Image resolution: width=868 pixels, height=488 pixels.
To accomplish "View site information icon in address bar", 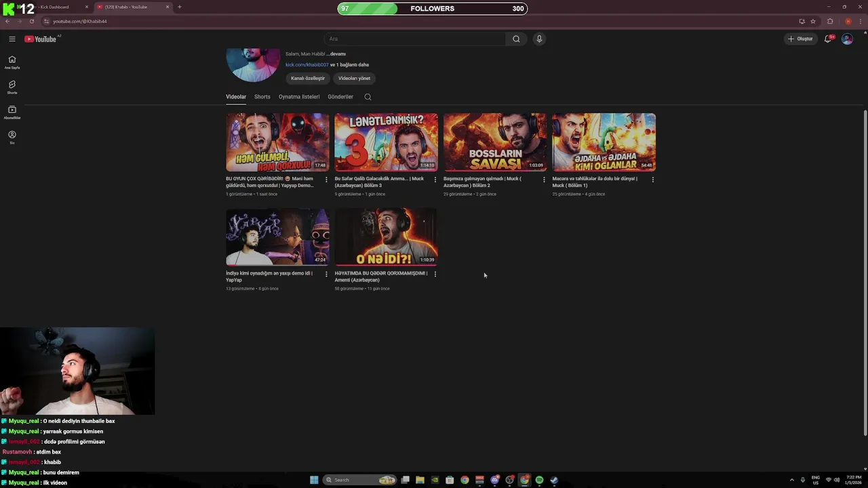I will point(47,21).
